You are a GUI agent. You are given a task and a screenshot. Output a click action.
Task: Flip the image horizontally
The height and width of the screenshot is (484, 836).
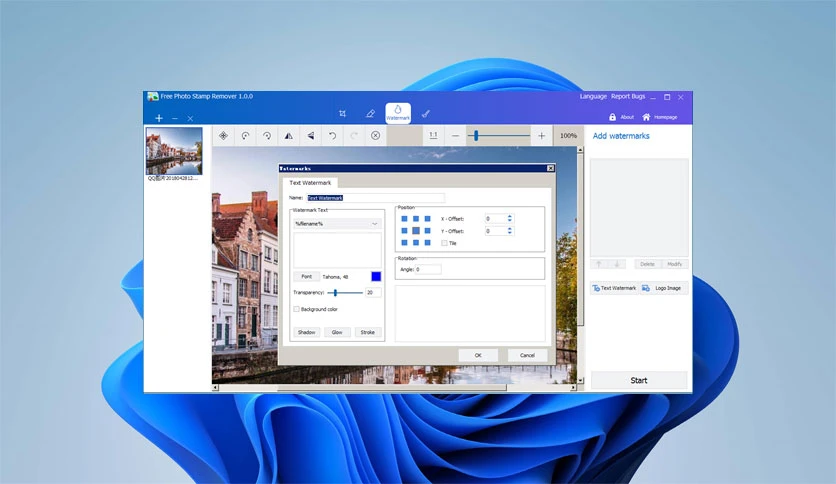[288, 136]
